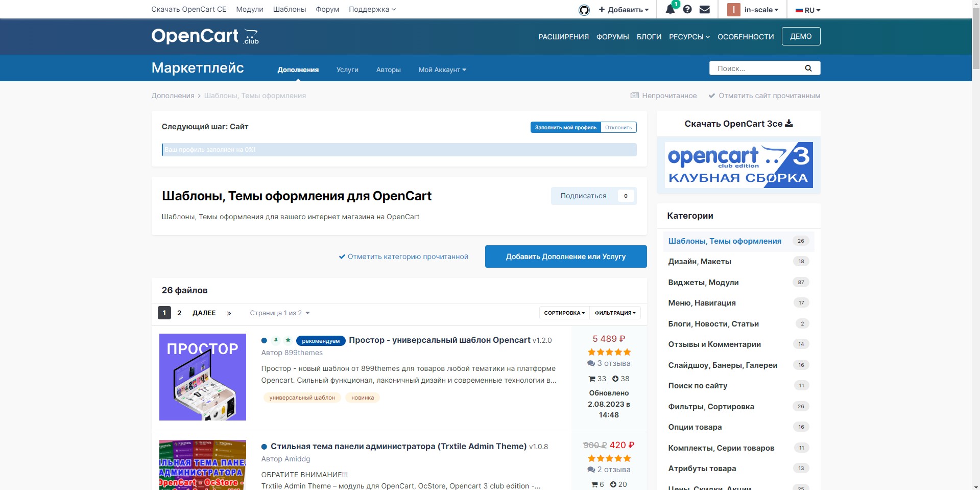
Task: Click Добавить Дополнение или Услугу button
Action: (x=566, y=256)
